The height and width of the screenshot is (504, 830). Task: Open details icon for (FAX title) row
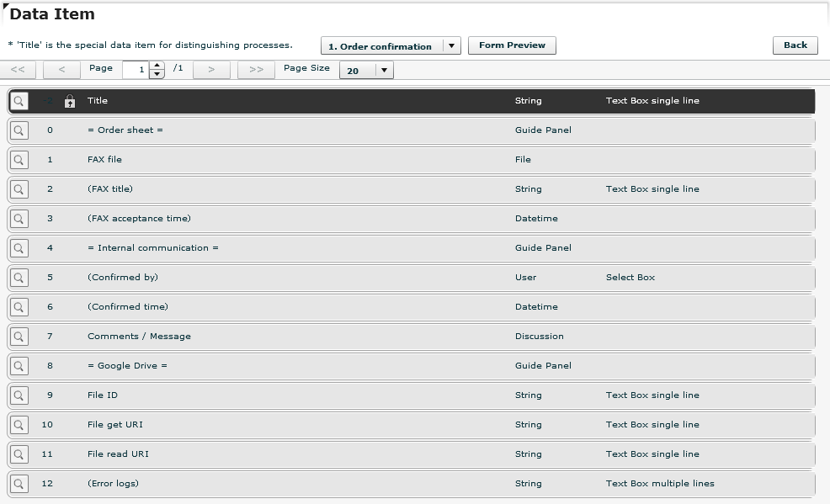(19, 189)
